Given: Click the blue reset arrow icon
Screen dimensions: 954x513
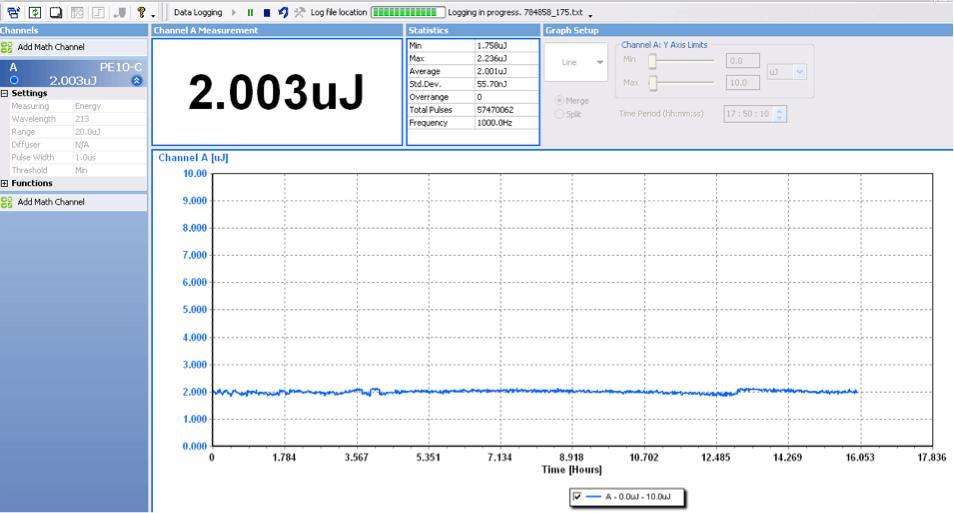Looking at the screenshot, I should [x=283, y=12].
